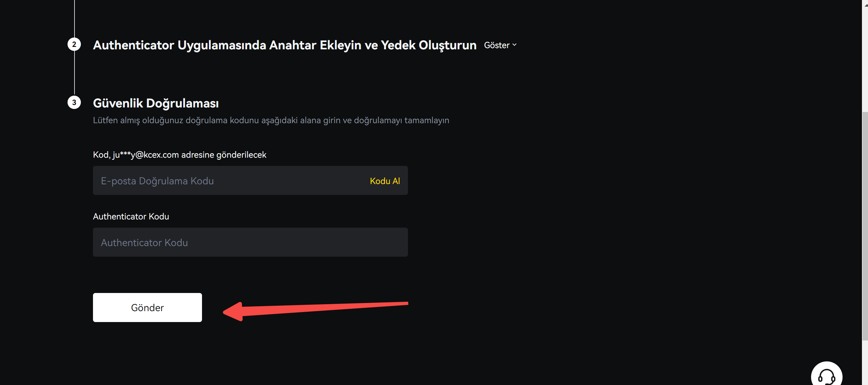
Task: Click the masked email address text
Action: tap(146, 155)
